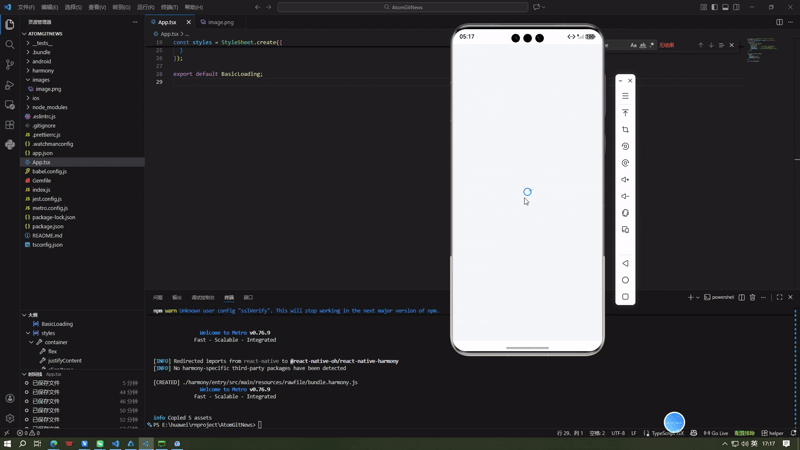Maximize the terminal panel size
Image resolution: width=800 pixels, height=450 pixels.
[x=779, y=297]
